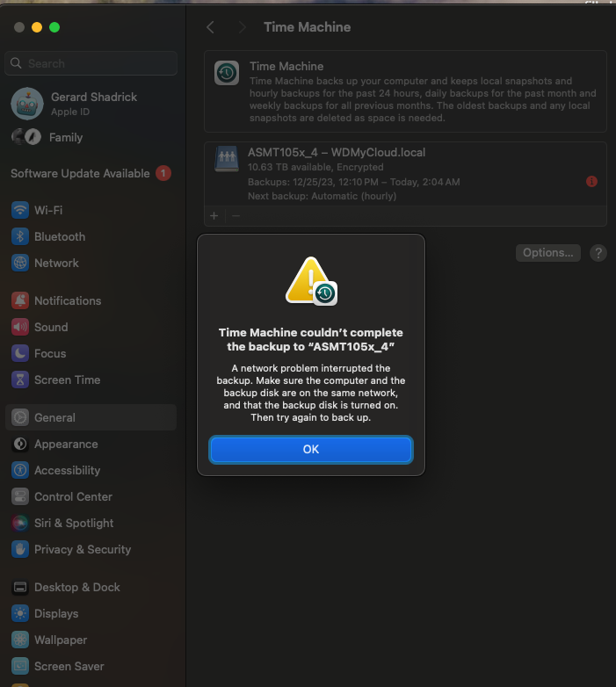Click the Time Machine clock icon in header

[x=227, y=73]
